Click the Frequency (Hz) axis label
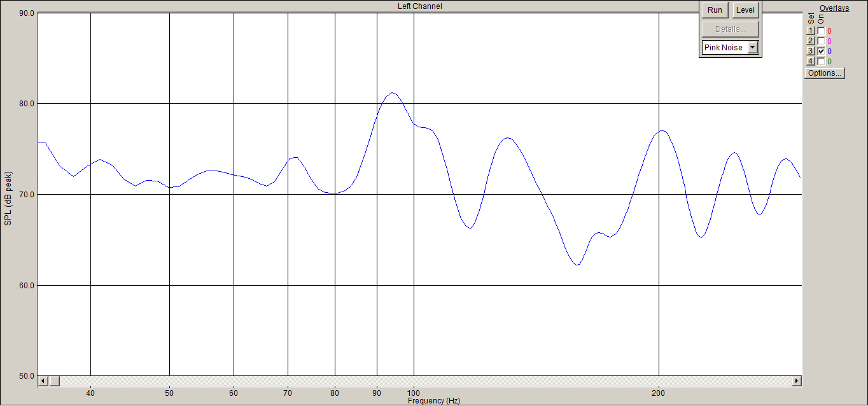Viewport: 868px width, 406px height. click(433, 401)
